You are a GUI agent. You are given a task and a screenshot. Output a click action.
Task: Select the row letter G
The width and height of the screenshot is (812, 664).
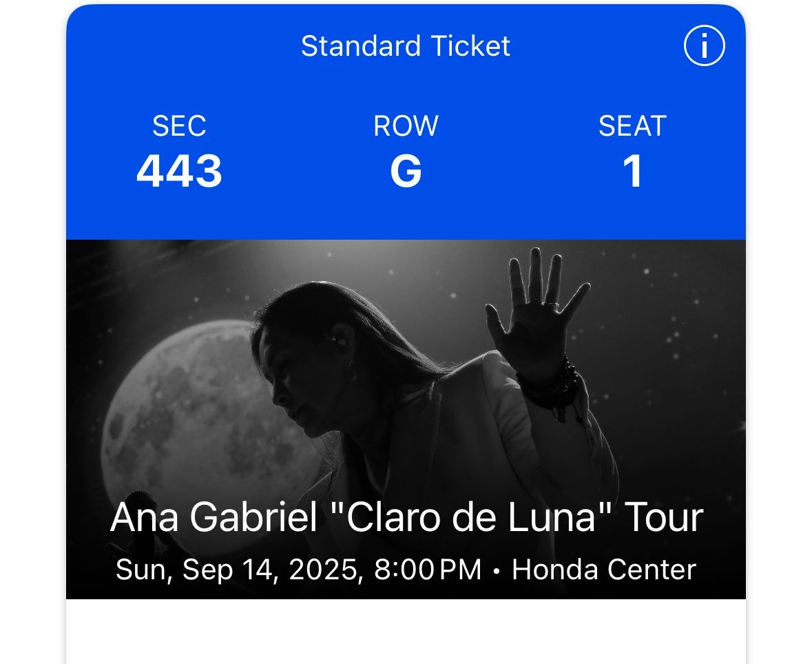(406, 171)
